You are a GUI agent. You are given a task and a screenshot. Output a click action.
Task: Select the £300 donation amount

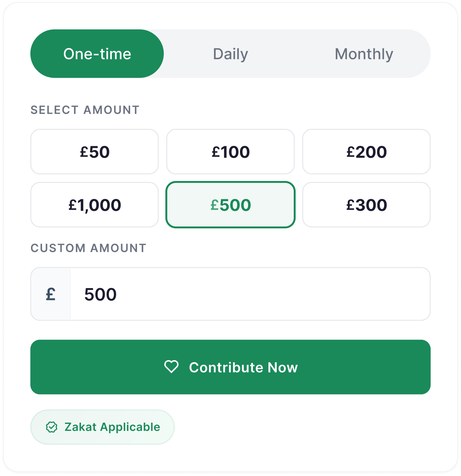click(366, 205)
